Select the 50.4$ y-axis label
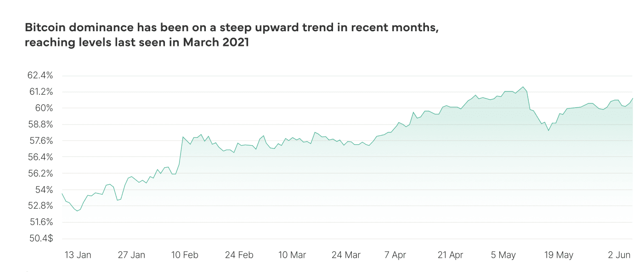Viewport: 644px width, 272px height. [41, 239]
